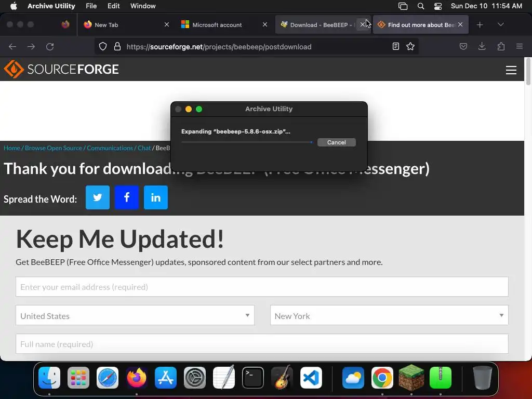Open Stage Manager icon in menu bar

click(403, 6)
